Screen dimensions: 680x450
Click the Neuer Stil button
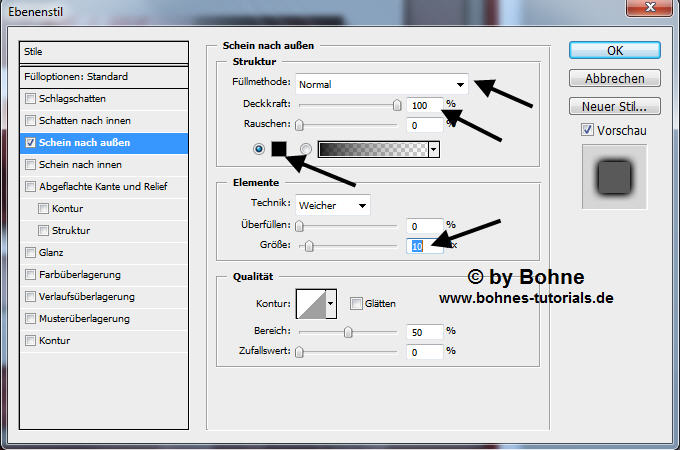pos(616,106)
